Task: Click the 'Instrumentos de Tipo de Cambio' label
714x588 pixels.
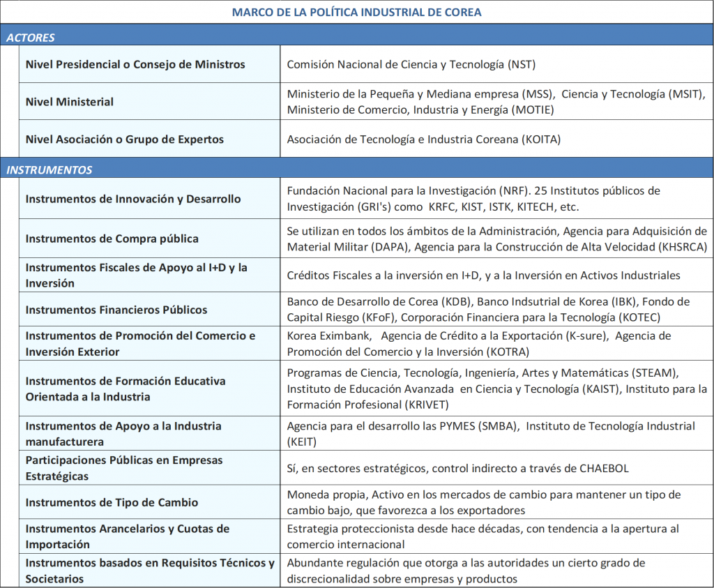Action: tap(112, 502)
